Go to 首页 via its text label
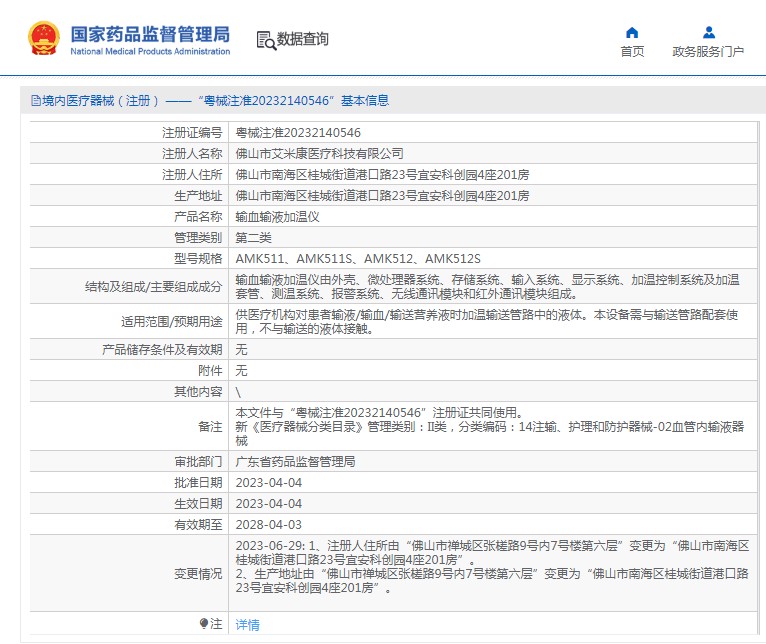This screenshot has height=644, width=766. point(632,52)
